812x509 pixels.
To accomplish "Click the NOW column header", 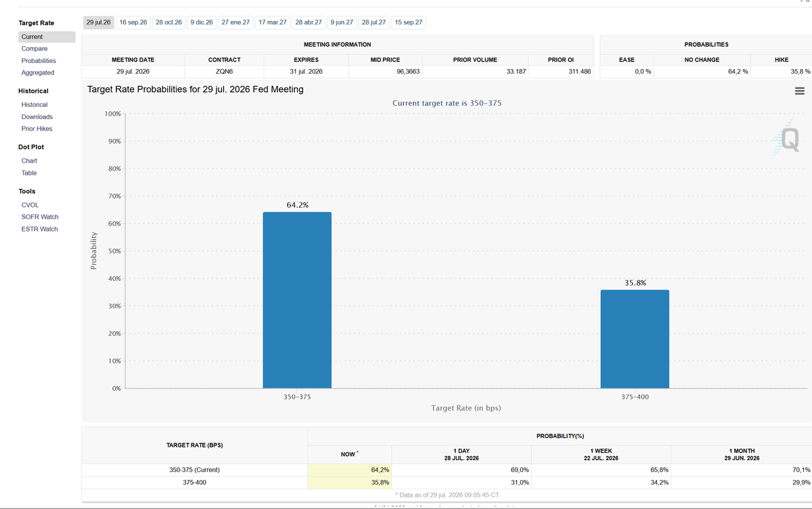I will (349, 454).
